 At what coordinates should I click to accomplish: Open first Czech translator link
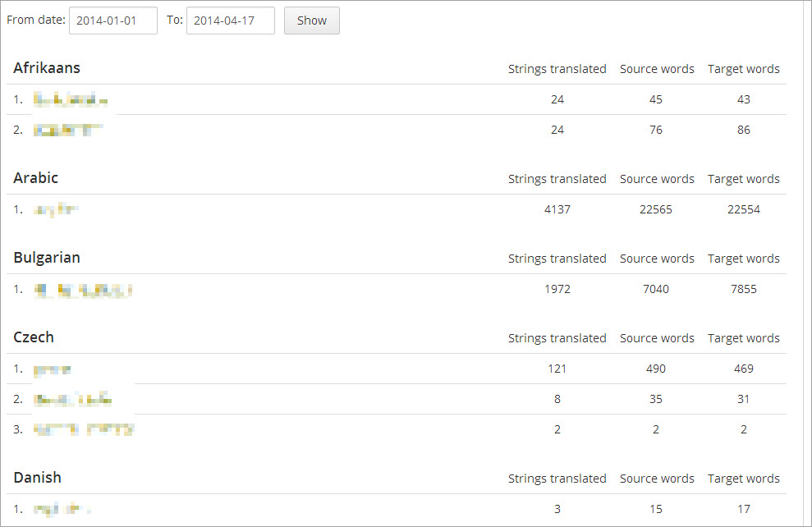pyautogui.click(x=53, y=369)
